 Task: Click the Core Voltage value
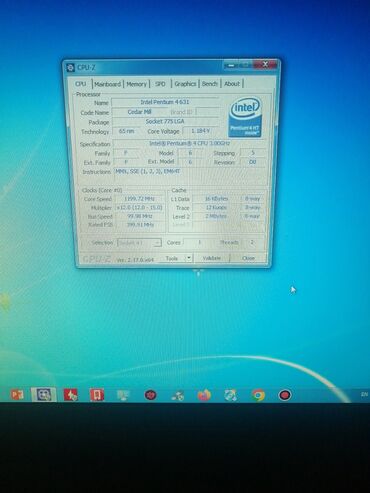pyautogui.click(x=200, y=131)
